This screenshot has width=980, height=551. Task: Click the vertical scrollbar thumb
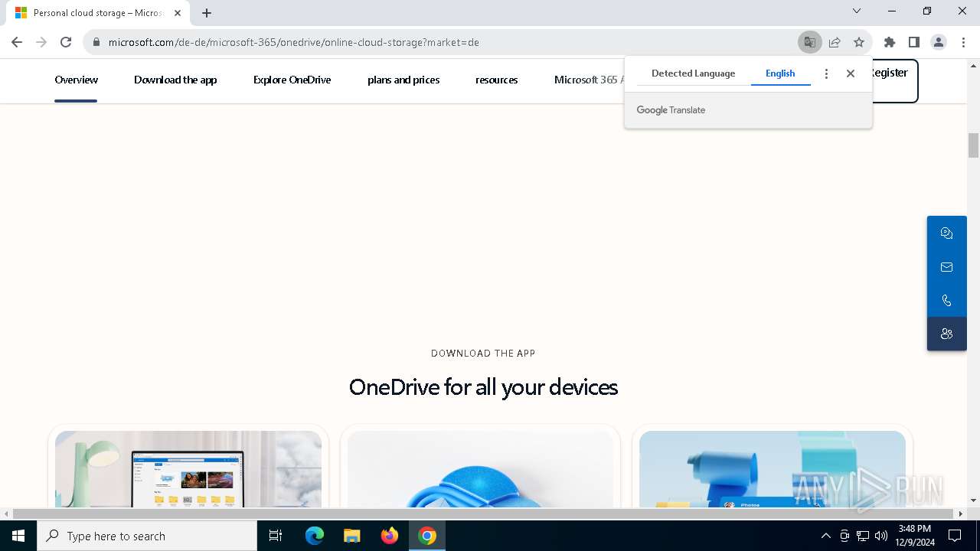pyautogui.click(x=973, y=145)
